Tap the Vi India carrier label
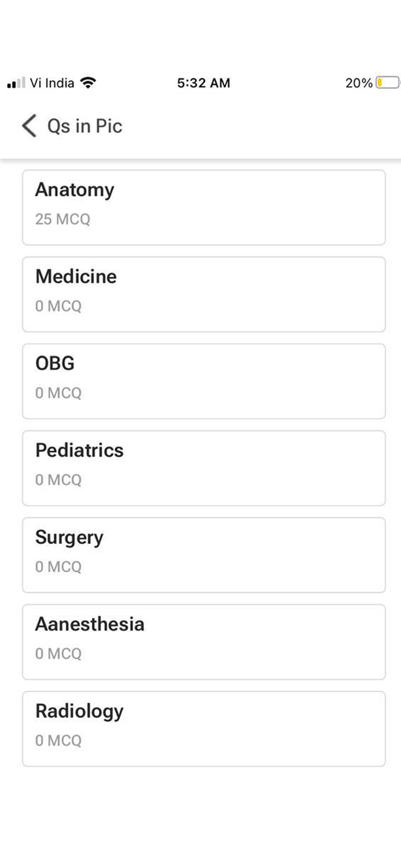 52,83
